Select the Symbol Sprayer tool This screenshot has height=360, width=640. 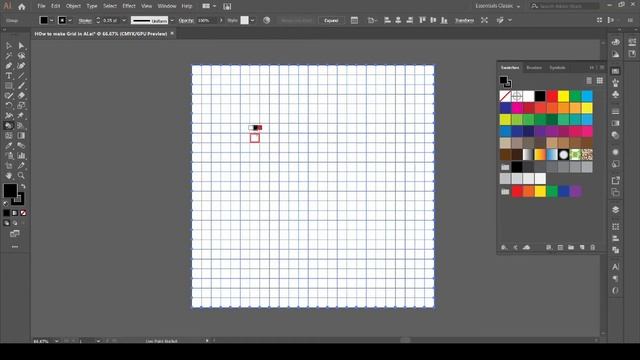coord(9,156)
